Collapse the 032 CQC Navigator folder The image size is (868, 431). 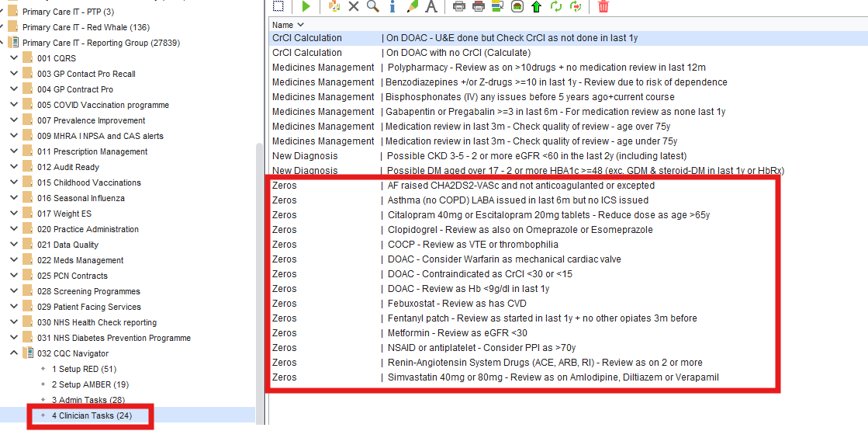[13, 353]
